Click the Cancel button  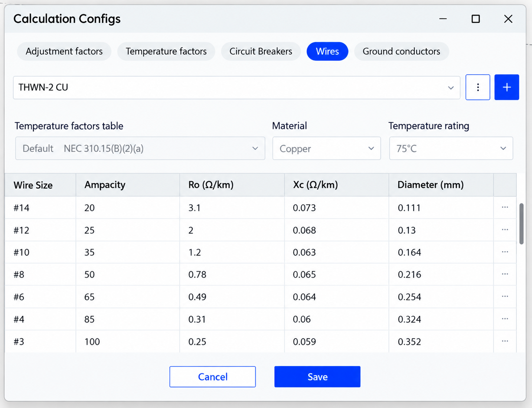(x=212, y=377)
